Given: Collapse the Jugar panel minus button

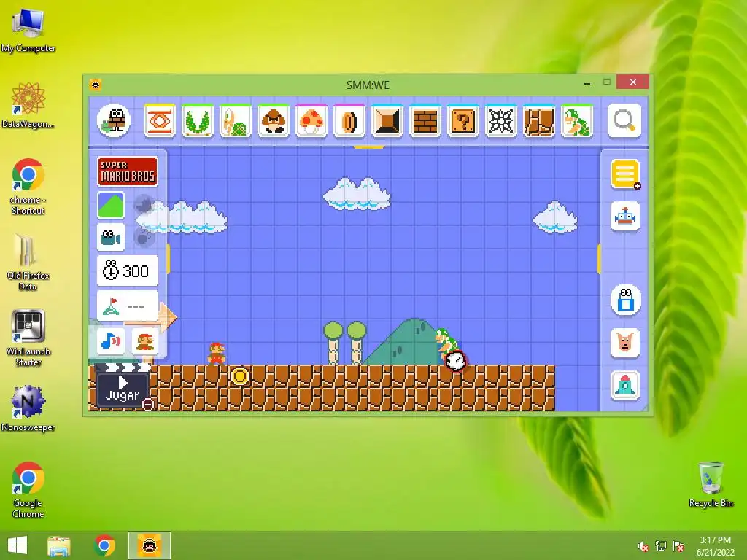Looking at the screenshot, I should (148, 404).
